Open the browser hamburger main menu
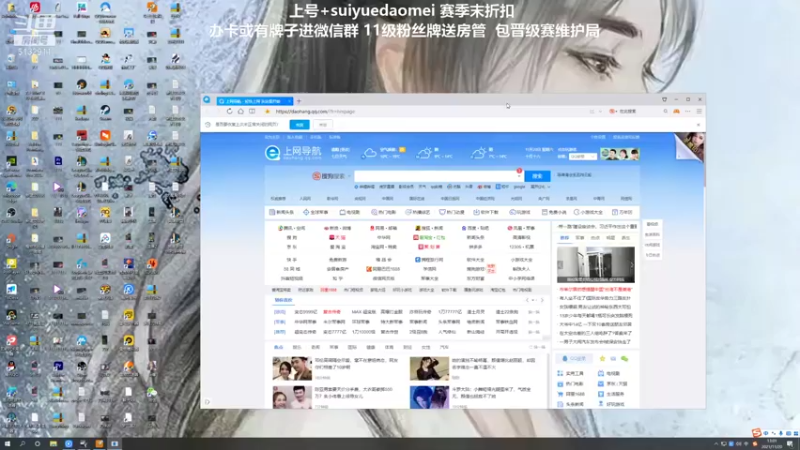Screen dimensions: 800x450 pos(699,111)
